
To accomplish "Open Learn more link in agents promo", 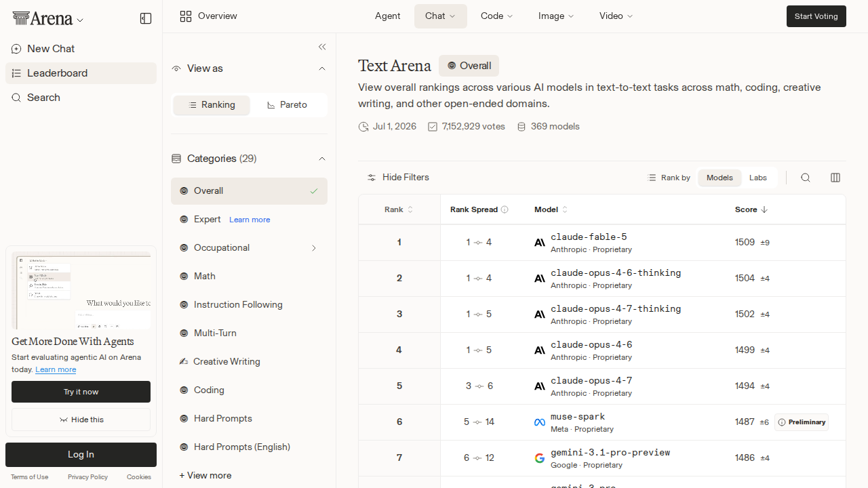I will pyautogui.click(x=56, y=369).
